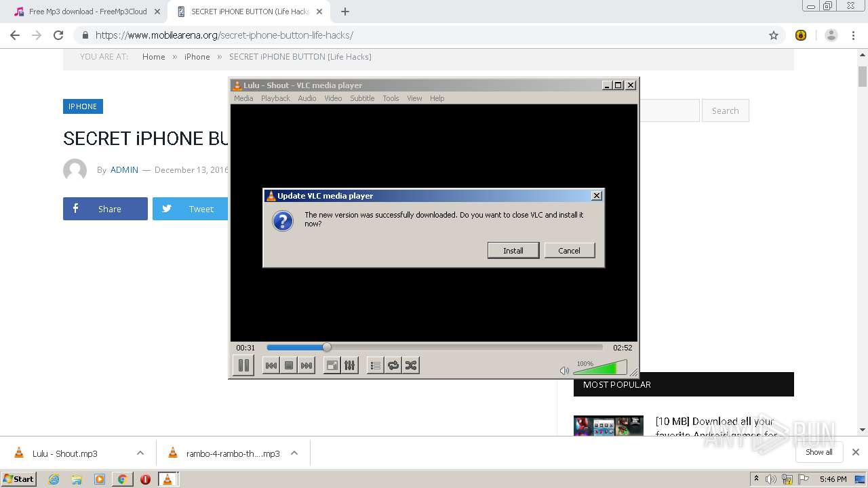Open the VLC Audio menu

coord(307,98)
